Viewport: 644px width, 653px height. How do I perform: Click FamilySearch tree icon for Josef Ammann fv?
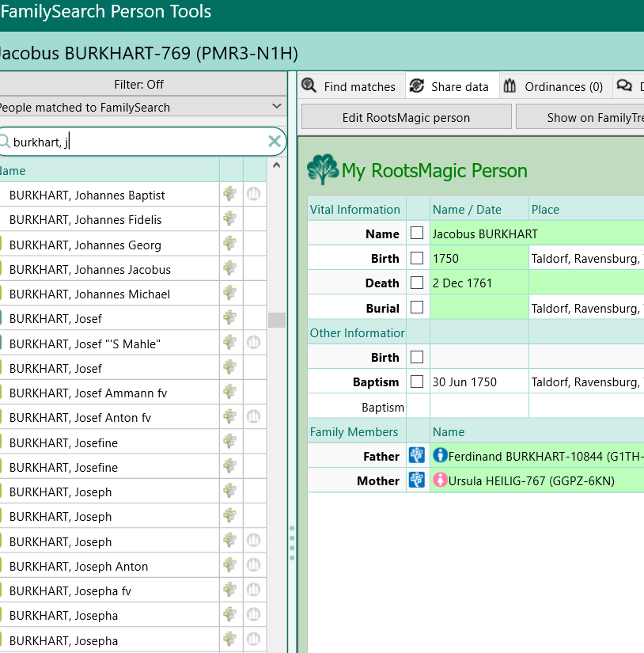pyautogui.click(x=229, y=392)
